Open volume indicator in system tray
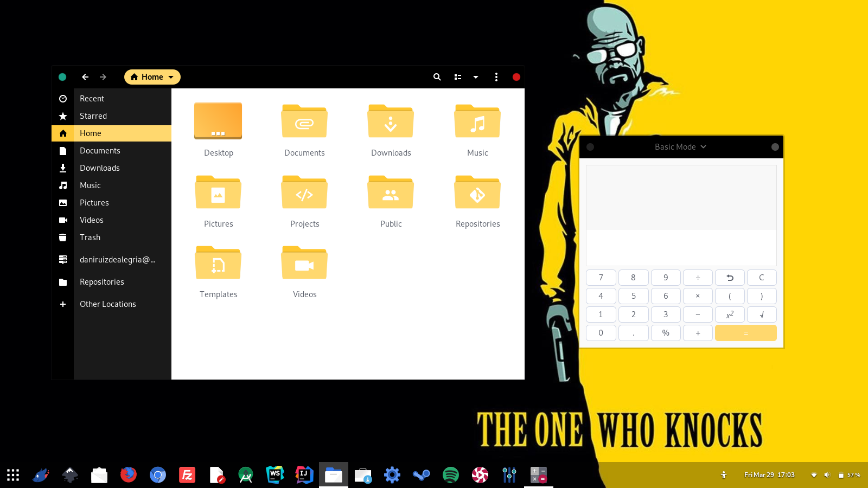 827,475
